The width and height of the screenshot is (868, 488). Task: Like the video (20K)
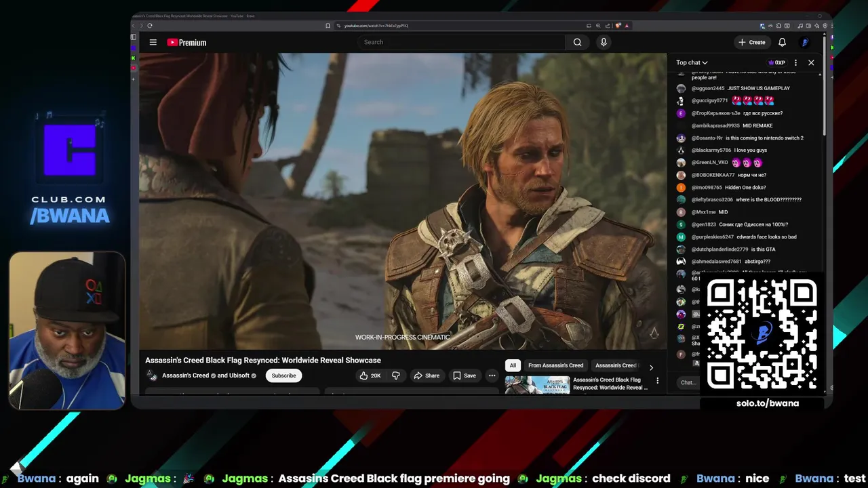coord(370,375)
